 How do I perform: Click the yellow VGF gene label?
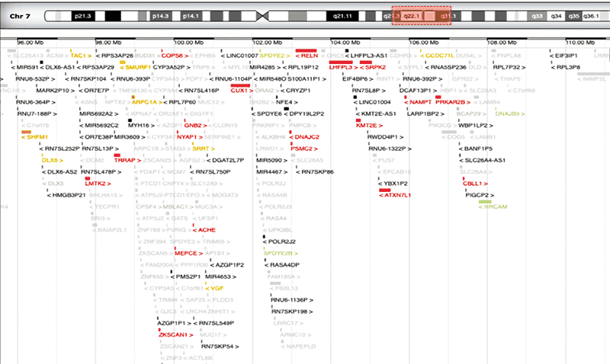point(217,289)
